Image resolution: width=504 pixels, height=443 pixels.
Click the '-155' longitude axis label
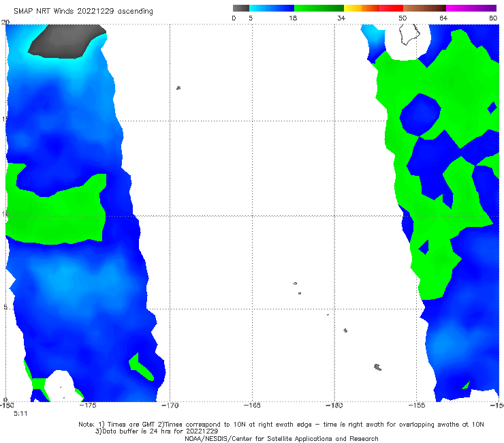pyautogui.click(x=417, y=406)
